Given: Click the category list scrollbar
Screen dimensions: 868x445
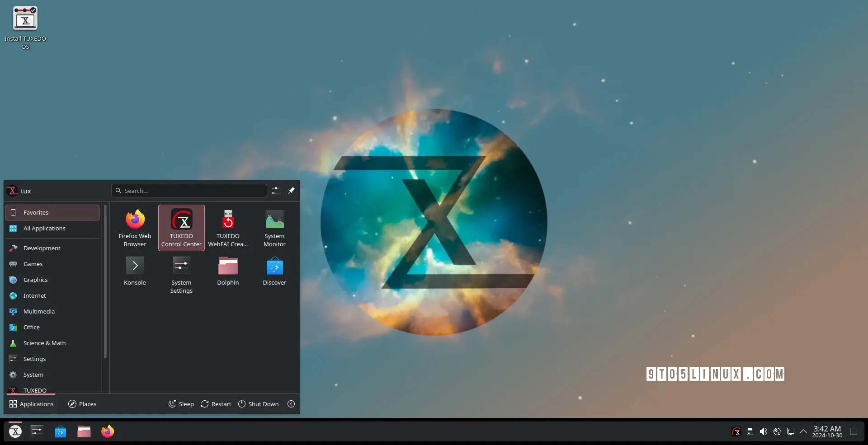Looking at the screenshot, I should 105,281.
